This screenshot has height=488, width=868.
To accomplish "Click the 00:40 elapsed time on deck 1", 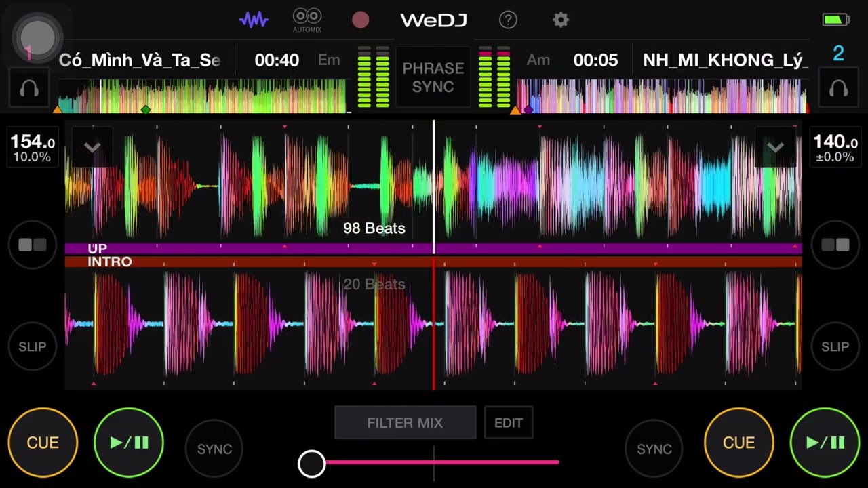I will [277, 60].
